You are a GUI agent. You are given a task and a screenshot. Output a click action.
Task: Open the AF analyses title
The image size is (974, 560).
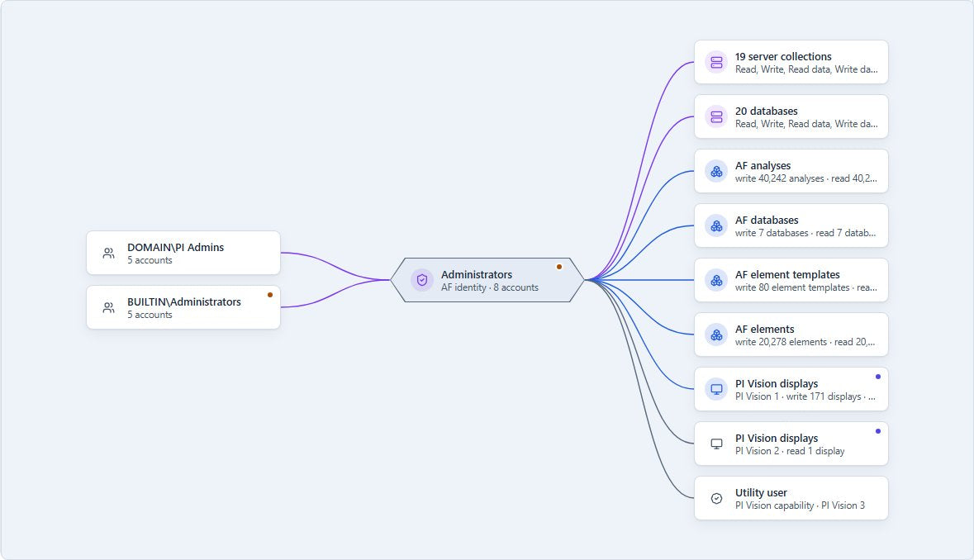(x=763, y=166)
